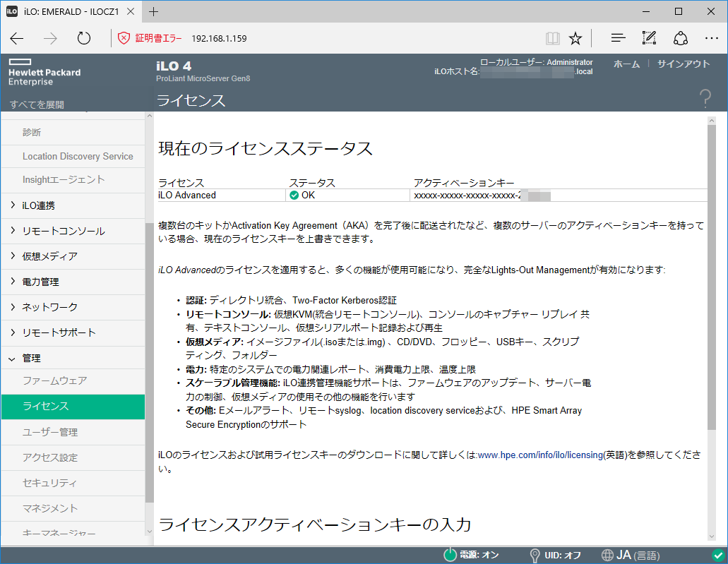
Task: Open the www.hpe.com/info/ilo/licensing link
Action: [540, 455]
